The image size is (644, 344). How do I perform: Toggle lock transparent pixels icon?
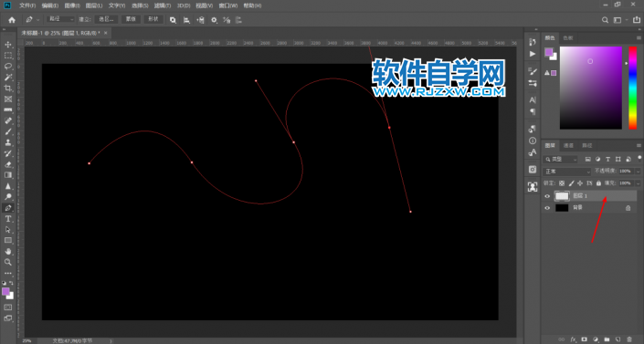(x=562, y=183)
